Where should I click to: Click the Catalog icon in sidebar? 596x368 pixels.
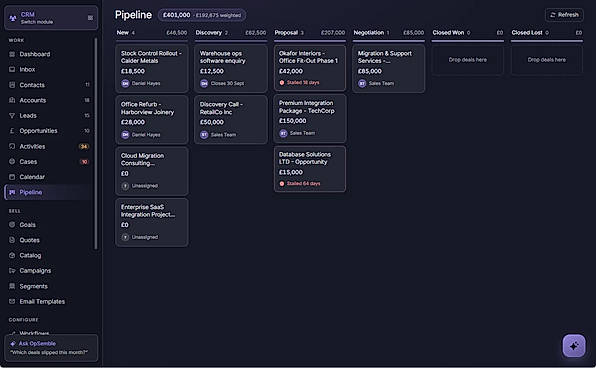point(12,255)
